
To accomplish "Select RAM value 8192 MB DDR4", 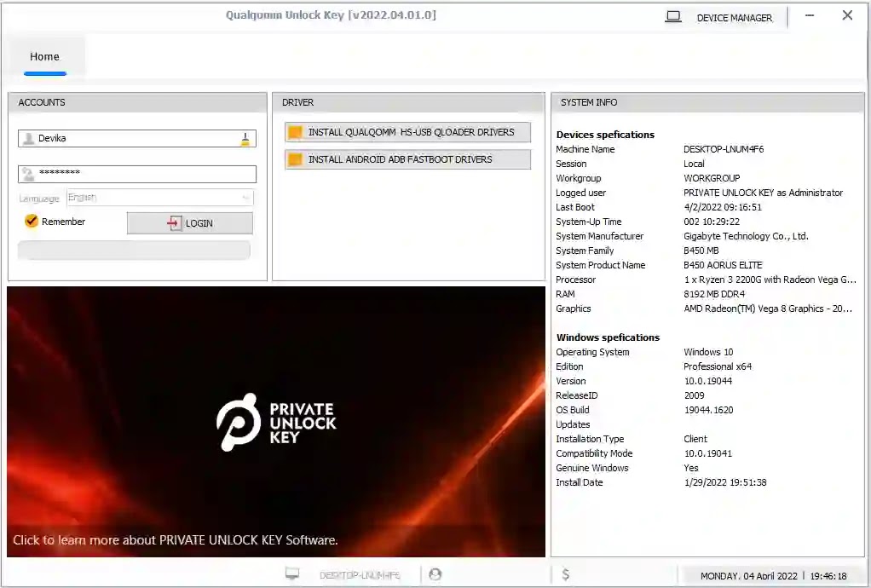I will tap(714, 294).
